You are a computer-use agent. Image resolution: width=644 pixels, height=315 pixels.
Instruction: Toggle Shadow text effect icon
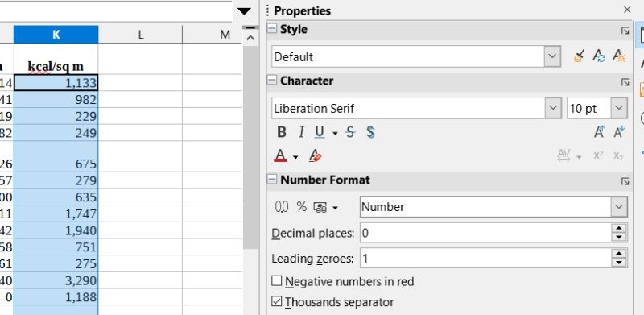[370, 132]
